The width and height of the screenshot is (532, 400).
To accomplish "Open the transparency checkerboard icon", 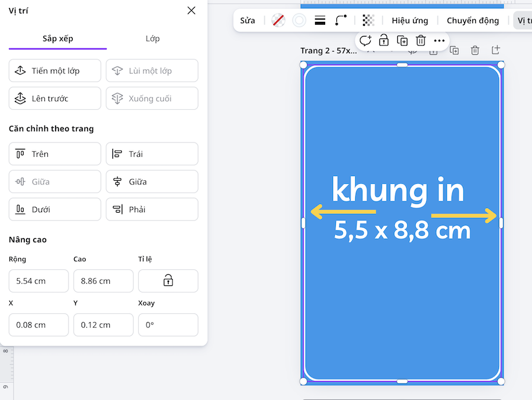I will pyautogui.click(x=368, y=21).
